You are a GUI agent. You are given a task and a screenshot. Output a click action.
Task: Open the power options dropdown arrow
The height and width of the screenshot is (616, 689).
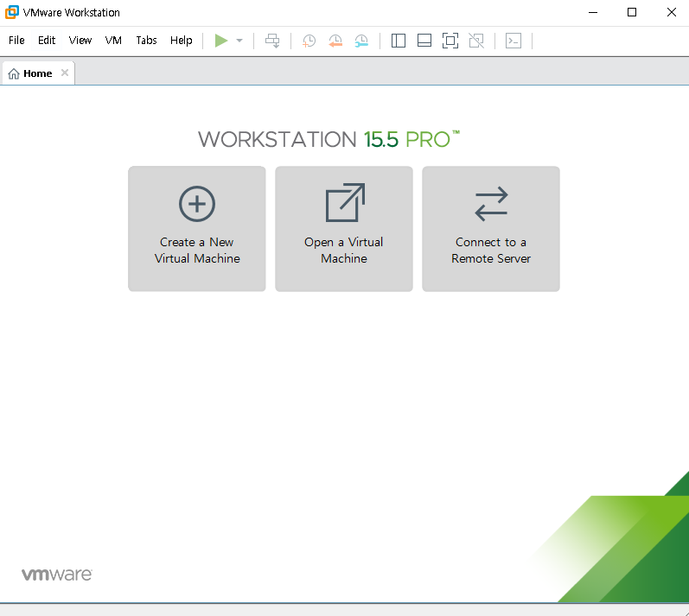pos(239,41)
